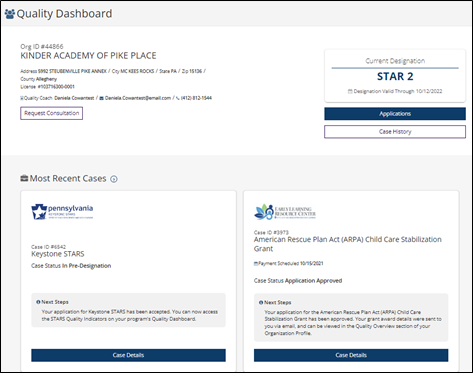Image resolution: width=473 pixels, height=373 pixels.
Task: Click the STAR 2 designation text
Action: click(x=395, y=76)
